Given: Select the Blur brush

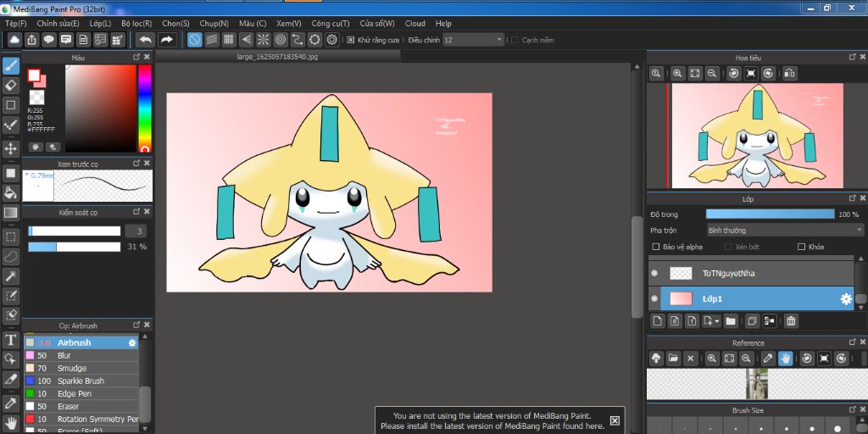Looking at the screenshot, I should 81,355.
